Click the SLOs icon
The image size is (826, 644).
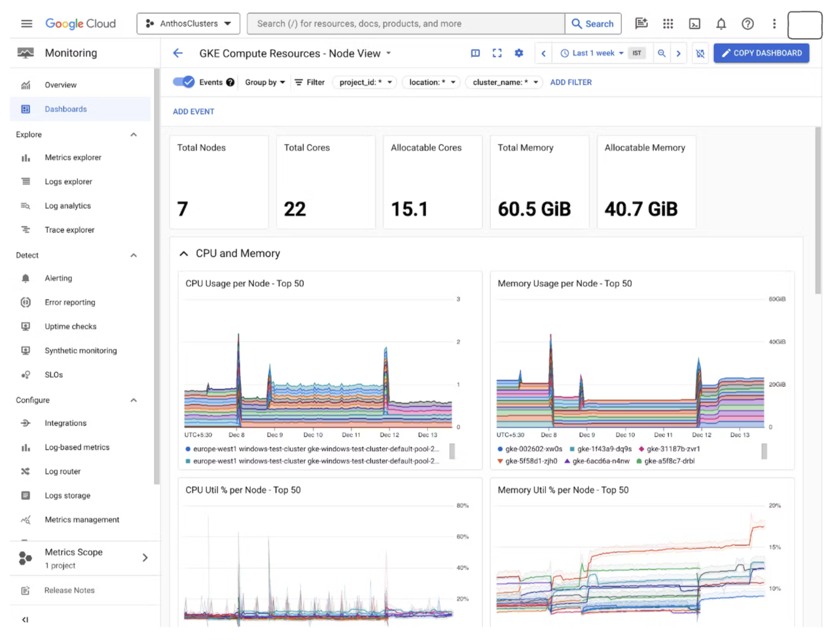pos(26,375)
